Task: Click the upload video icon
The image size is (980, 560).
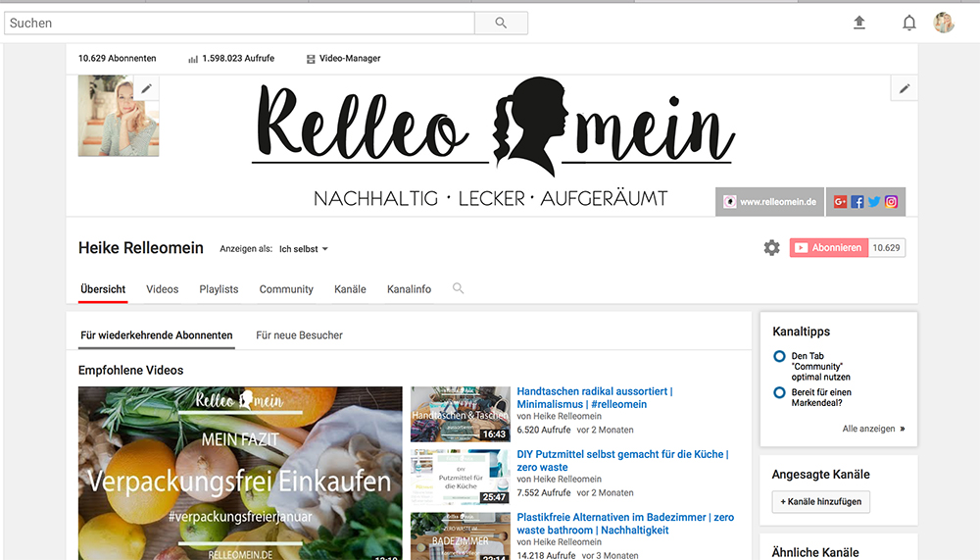Action: (859, 24)
